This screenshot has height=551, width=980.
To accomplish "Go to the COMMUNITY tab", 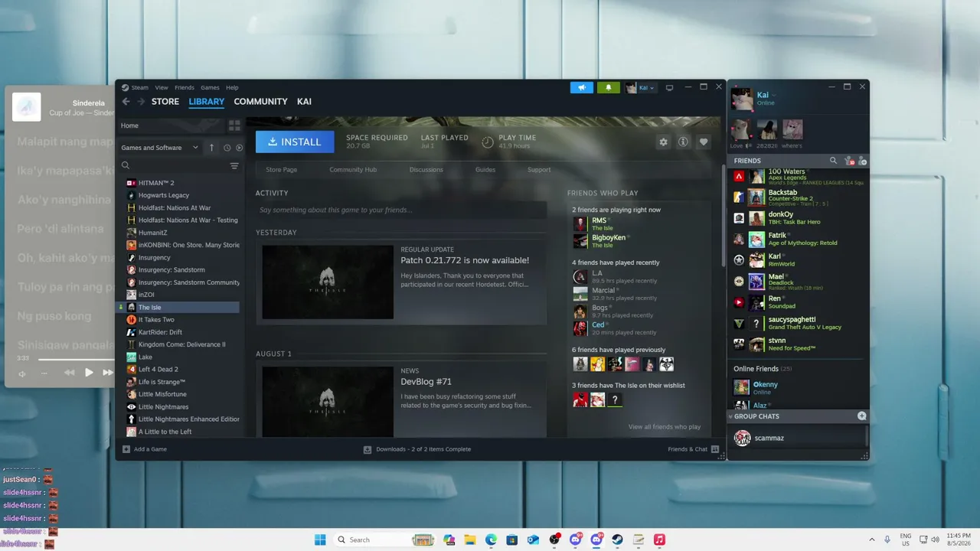I will (x=260, y=102).
